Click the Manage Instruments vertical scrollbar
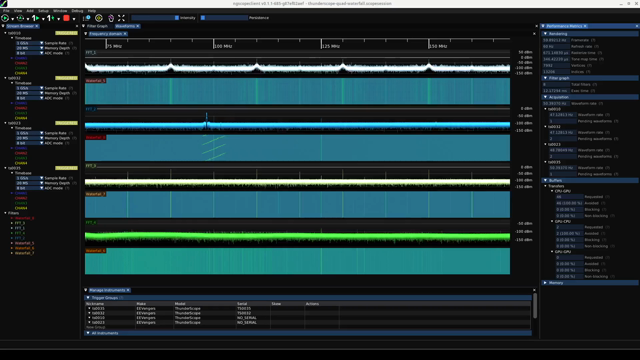Image resolution: width=640 pixels, height=360 pixels. click(535, 306)
